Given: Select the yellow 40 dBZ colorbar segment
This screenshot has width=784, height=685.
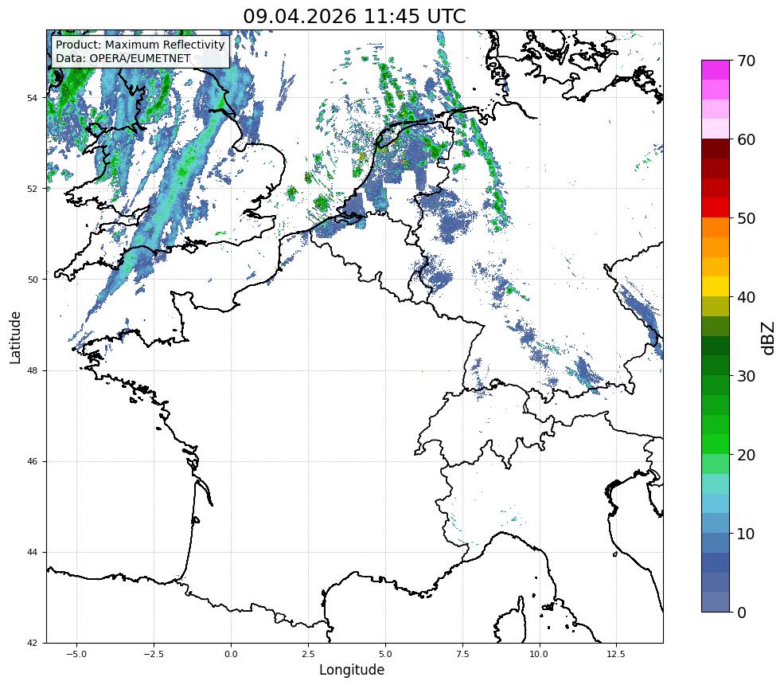Looking at the screenshot, I should coord(715,286).
